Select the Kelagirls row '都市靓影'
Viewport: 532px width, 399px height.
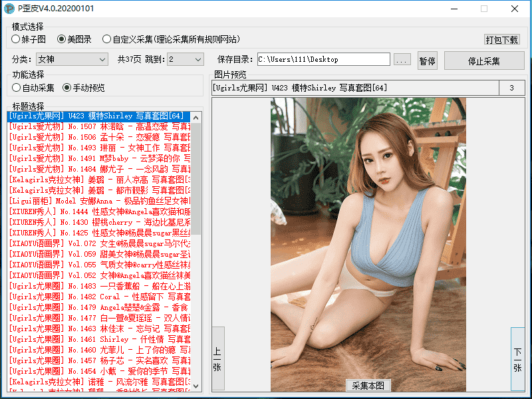(98, 190)
